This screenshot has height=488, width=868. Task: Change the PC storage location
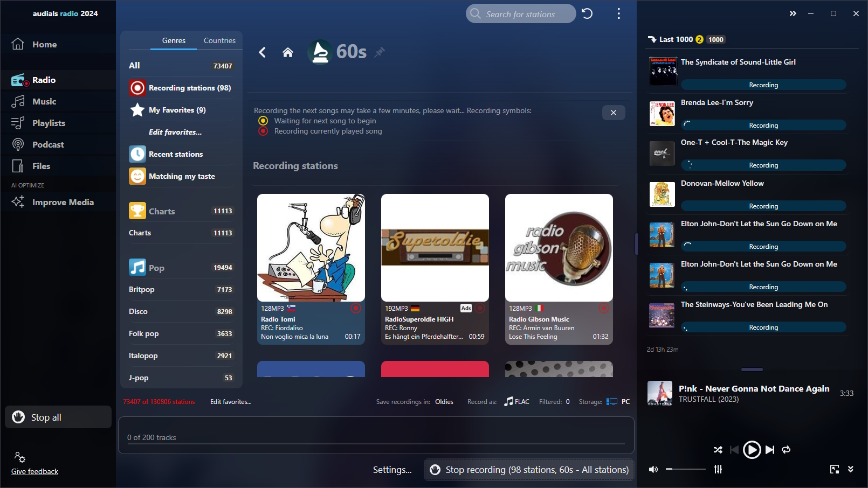coord(618,402)
